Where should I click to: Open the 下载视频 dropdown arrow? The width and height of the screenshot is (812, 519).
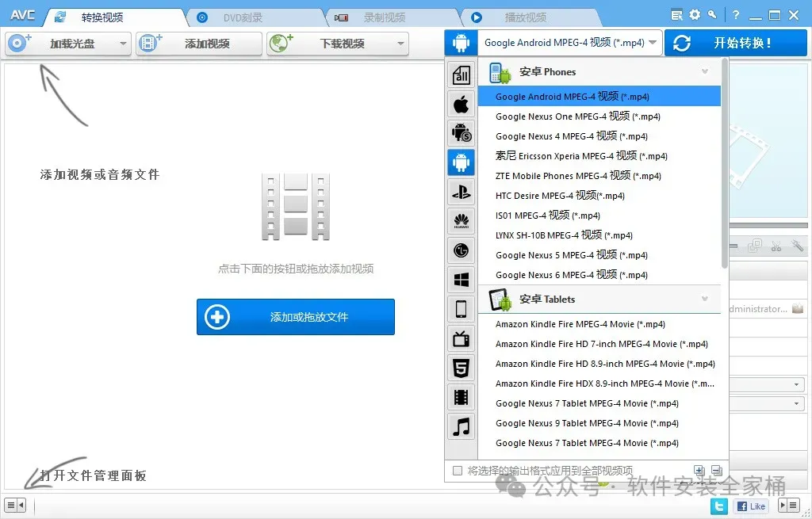pyautogui.click(x=400, y=44)
